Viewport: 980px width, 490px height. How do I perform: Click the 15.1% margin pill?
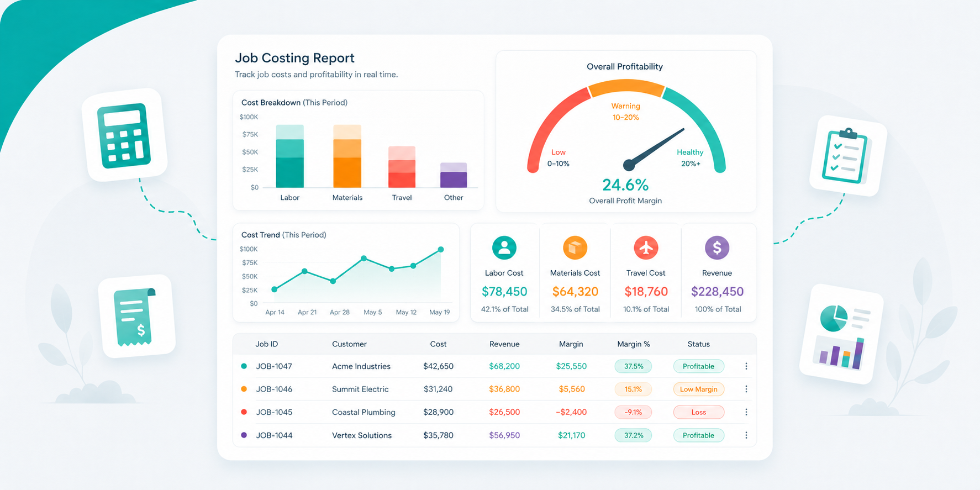click(634, 389)
